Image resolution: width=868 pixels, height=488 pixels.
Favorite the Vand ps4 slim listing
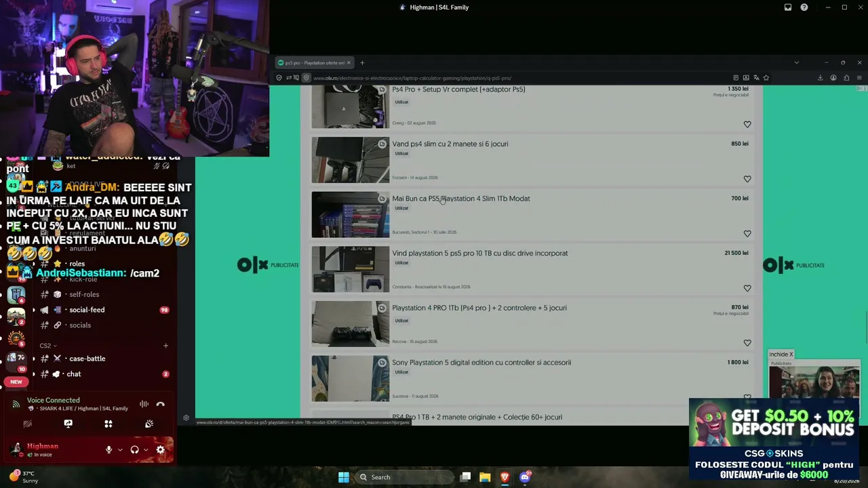[x=747, y=179]
